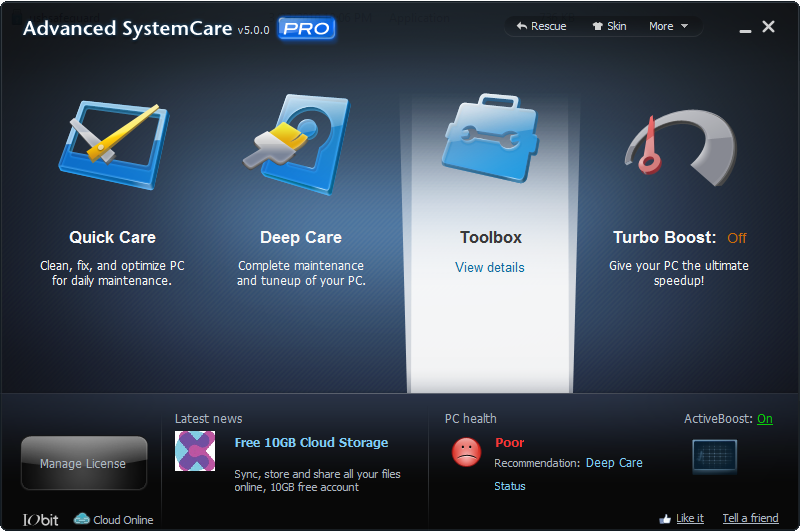800x531 pixels.
Task: Click the Tell a friend link
Action: 751,518
